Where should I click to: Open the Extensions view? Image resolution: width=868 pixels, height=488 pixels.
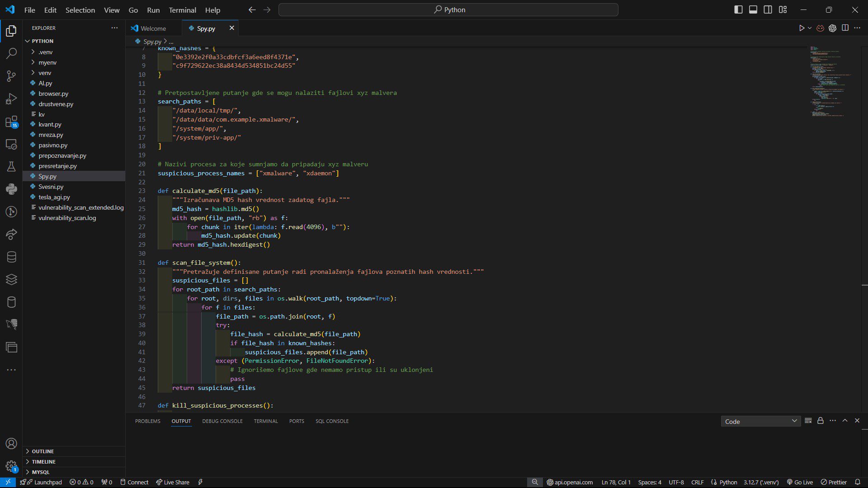click(x=11, y=122)
